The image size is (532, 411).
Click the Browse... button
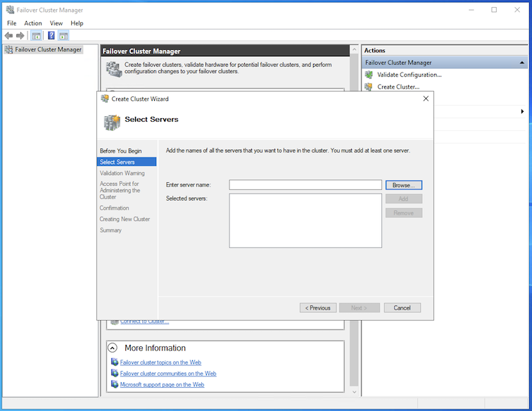[404, 185]
